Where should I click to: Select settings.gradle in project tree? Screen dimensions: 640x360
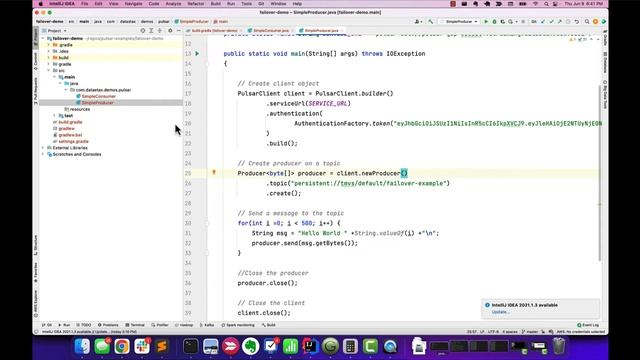73,141
